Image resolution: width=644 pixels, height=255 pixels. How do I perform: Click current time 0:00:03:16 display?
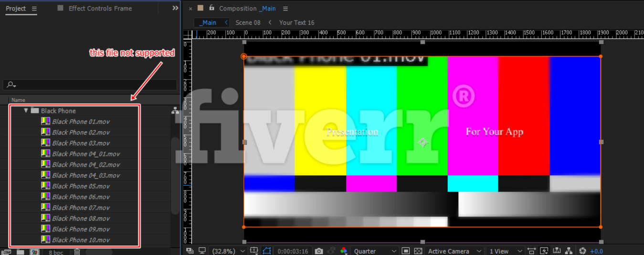[293, 251]
